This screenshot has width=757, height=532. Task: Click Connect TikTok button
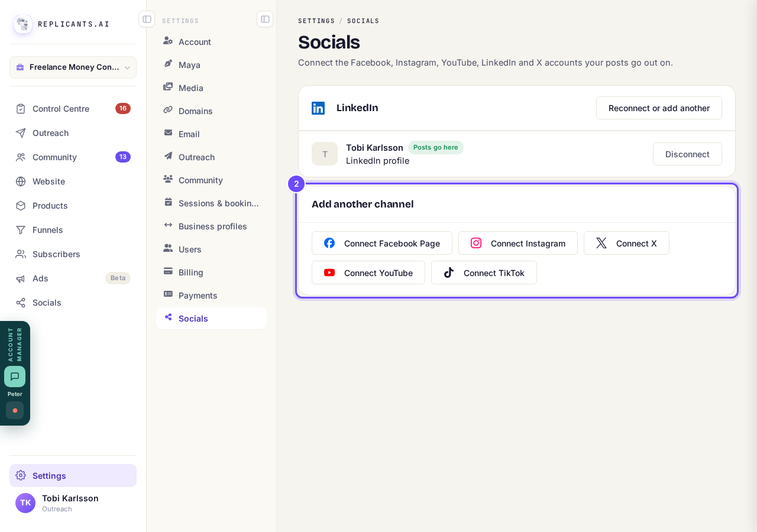point(484,273)
